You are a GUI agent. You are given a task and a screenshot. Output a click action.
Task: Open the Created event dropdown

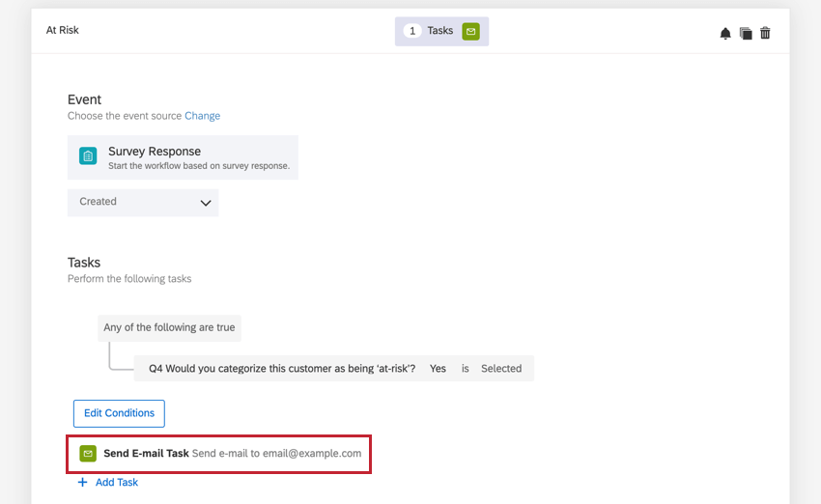143,202
